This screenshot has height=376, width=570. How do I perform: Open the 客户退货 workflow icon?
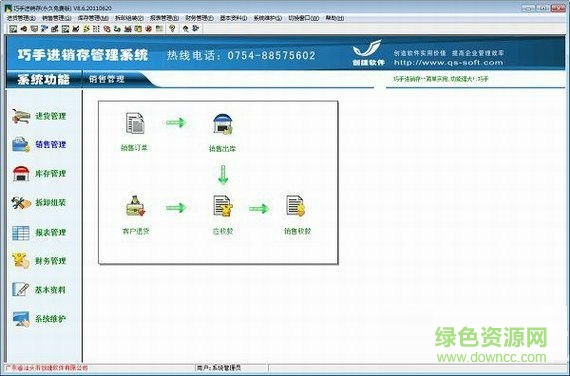click(135, 206)
